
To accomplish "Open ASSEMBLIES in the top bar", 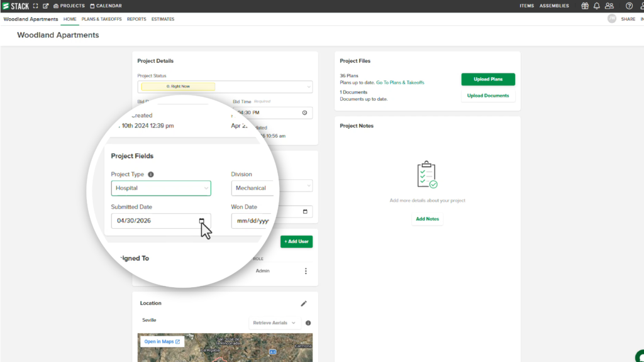I will [x=554, y=6].
